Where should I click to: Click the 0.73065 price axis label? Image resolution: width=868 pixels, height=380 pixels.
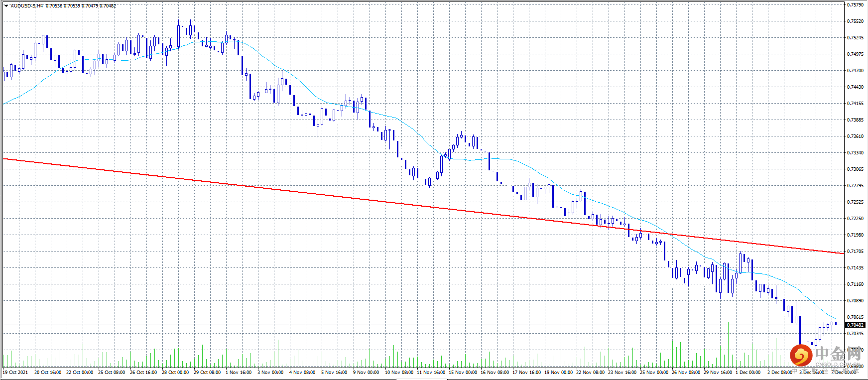point(856,169)
